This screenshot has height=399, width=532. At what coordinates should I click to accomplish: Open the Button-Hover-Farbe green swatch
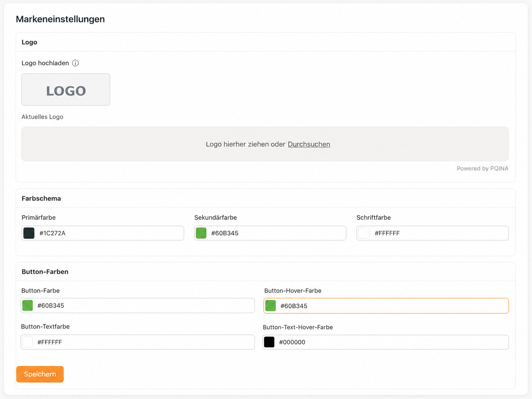click(270, 306)
